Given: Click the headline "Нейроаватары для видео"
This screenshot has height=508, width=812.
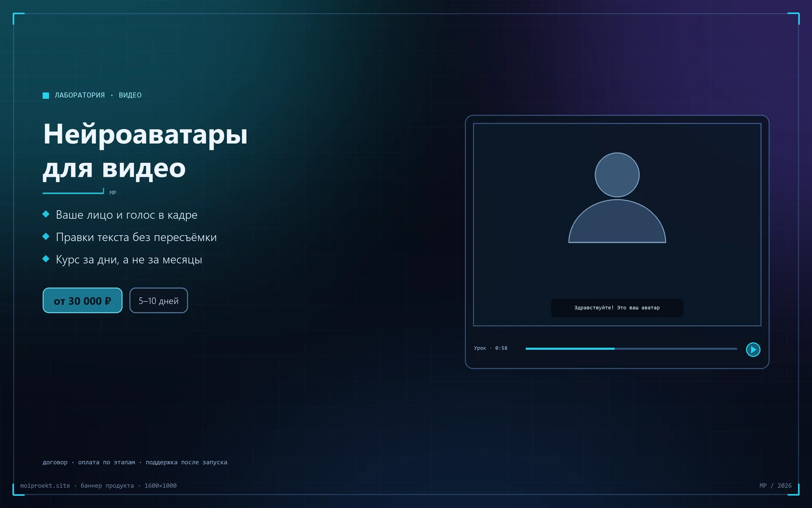Looking at the screenshot, I should pyautogui.click(x=145, y=151).
